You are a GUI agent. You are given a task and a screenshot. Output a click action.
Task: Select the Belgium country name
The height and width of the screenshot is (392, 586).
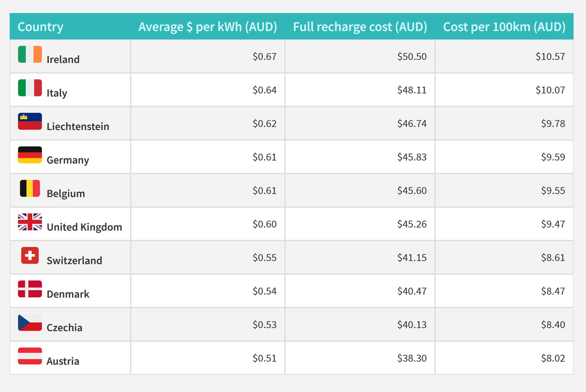(66, 194)
